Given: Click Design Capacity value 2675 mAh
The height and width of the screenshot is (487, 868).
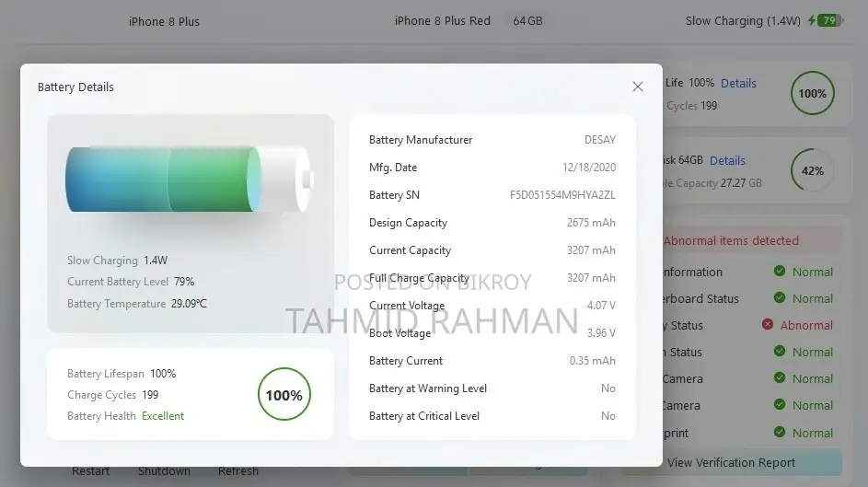Looking at the screenshot, I should [591, 223].
